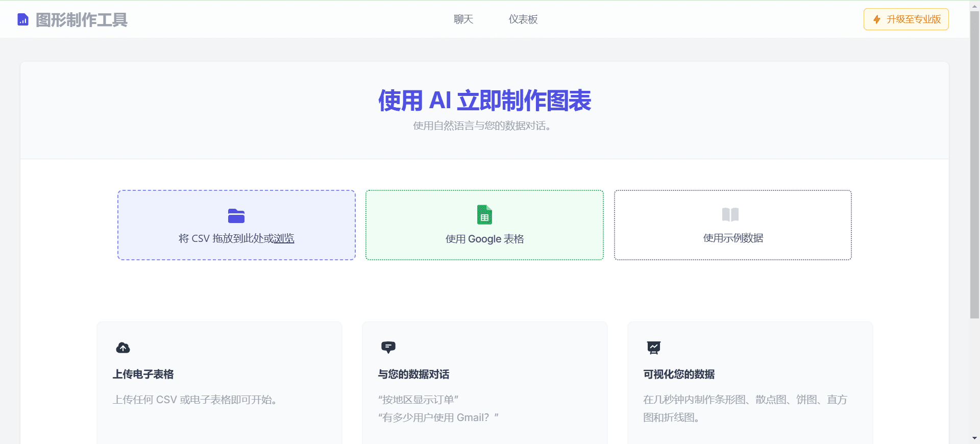Open the 仪表板 menu item
The image size is (980, 444).
click(x=523, y=19)
